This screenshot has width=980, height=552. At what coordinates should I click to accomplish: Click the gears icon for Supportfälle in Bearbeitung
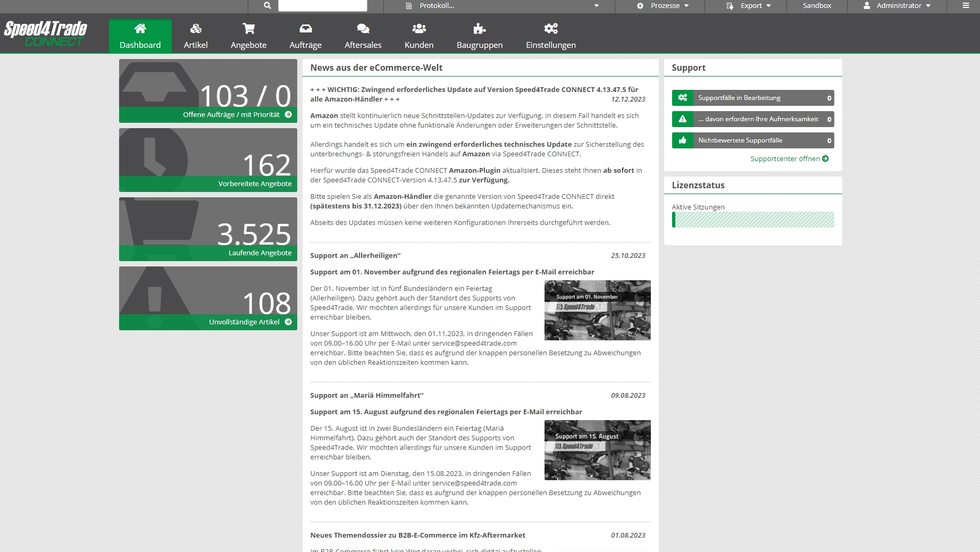(683, 98)
